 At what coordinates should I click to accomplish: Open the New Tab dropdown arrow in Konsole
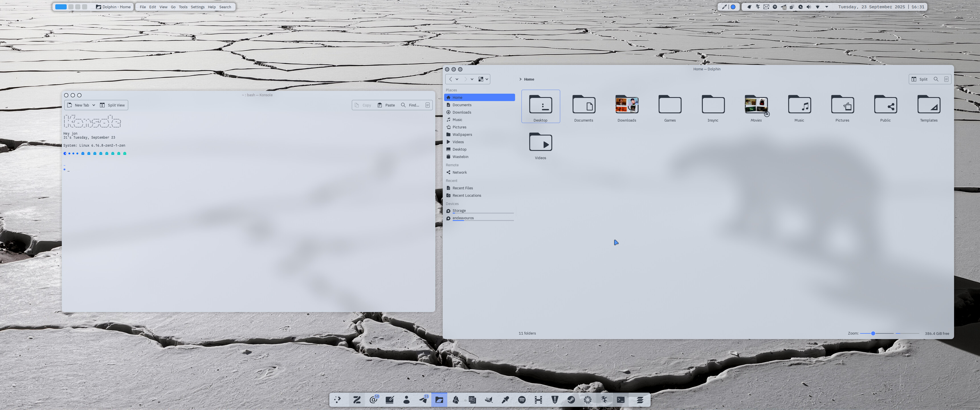[94, 105]
